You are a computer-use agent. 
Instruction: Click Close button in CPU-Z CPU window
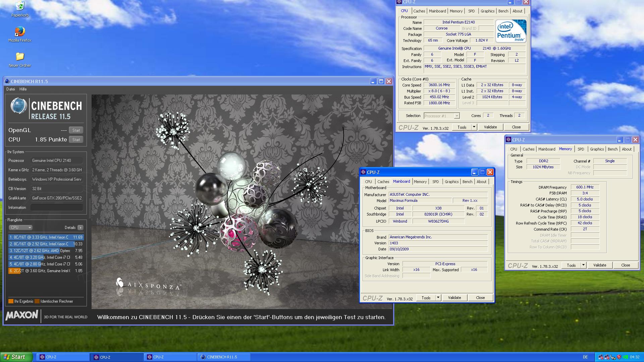coord(516,127)
